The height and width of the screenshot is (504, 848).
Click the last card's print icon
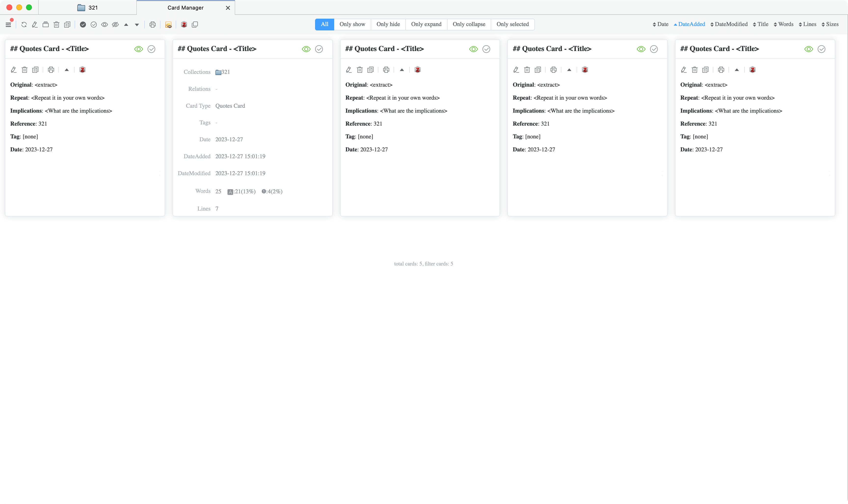point(721,70)
